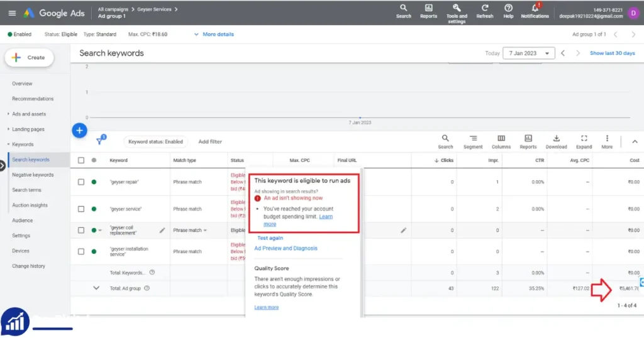Expand the collapsed side panel arrow
The height and width of the screenshot is (338, 644).
[x=3, y=165]
